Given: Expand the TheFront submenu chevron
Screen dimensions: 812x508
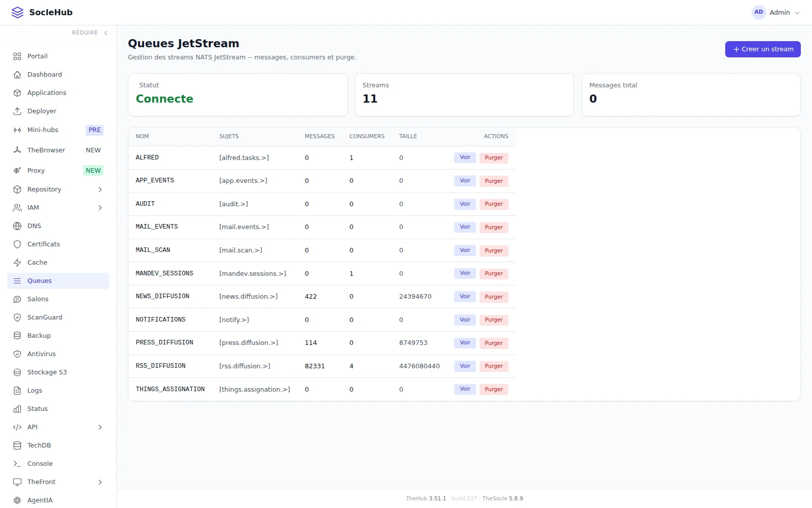Looking at the screenshot, I should click(100, 482).
